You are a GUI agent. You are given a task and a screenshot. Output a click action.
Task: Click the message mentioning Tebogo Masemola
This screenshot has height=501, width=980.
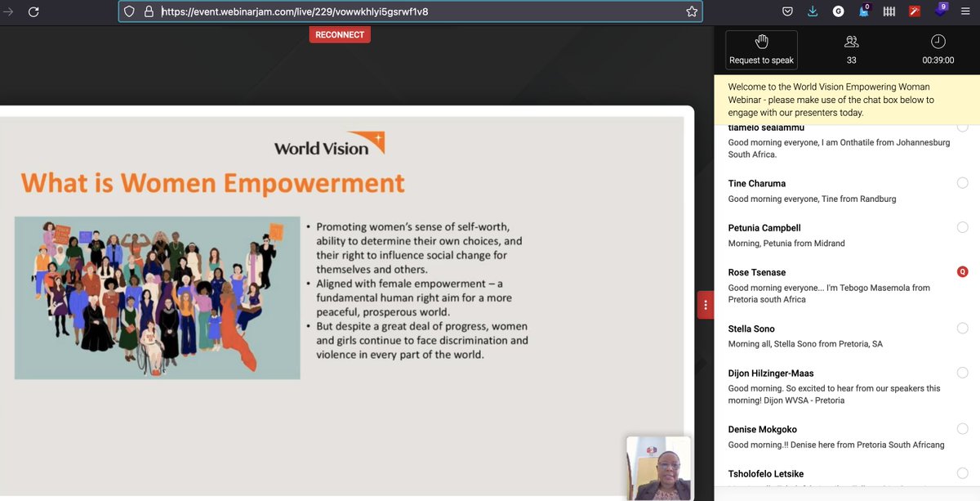(x=829, y=293)
